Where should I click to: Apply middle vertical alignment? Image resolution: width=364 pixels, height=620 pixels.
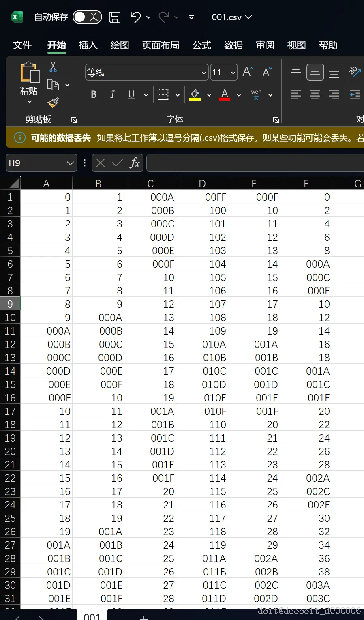click(315, 72)
